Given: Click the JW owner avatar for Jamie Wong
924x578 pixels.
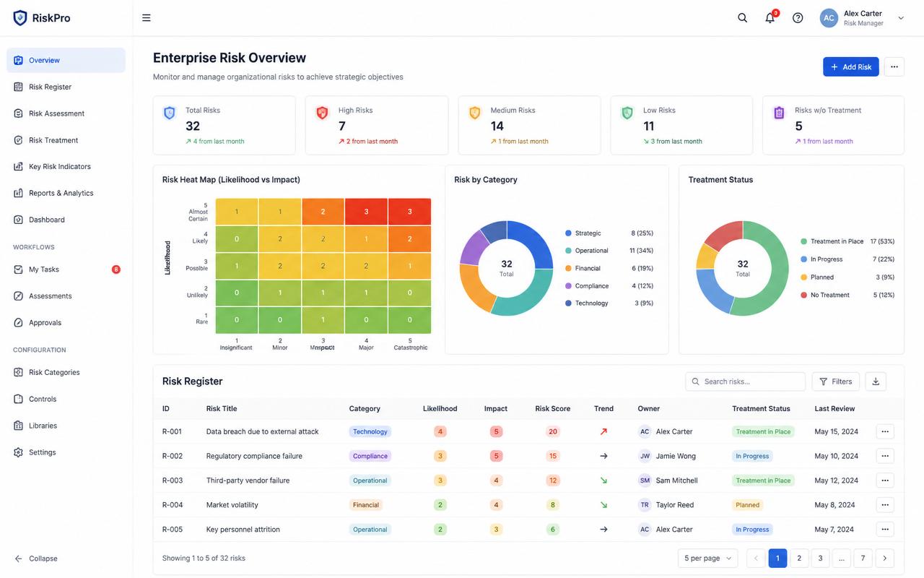Looking at the screenshot, I should click(645, 456).
